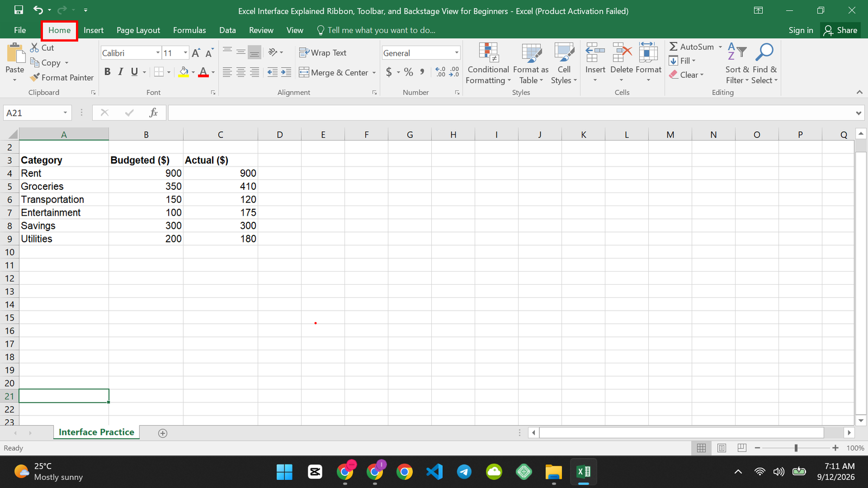868x488 pixels.
Task: Expand the General number format dropdown
Action: [457, 53]
